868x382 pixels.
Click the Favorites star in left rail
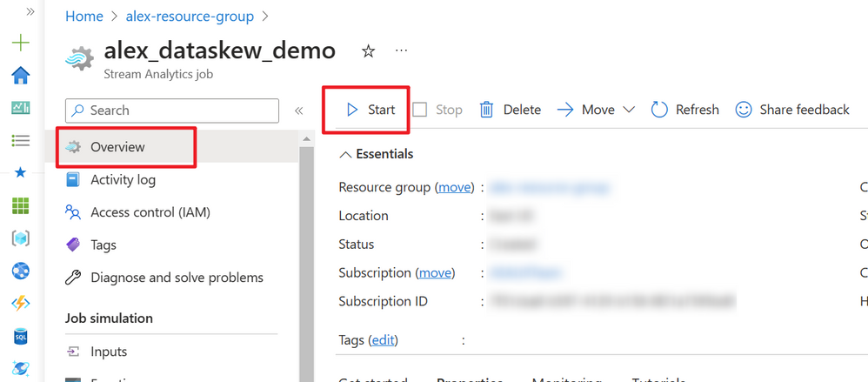coord(21,173)
